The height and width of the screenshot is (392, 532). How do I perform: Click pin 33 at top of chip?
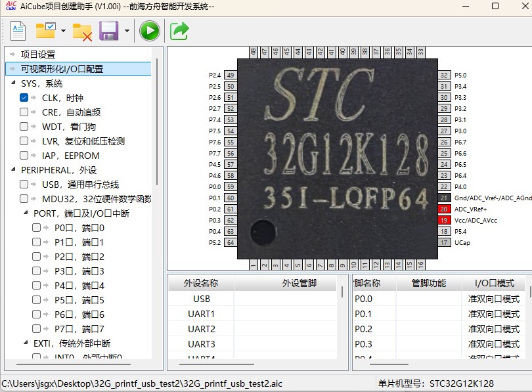pos(421,53)
